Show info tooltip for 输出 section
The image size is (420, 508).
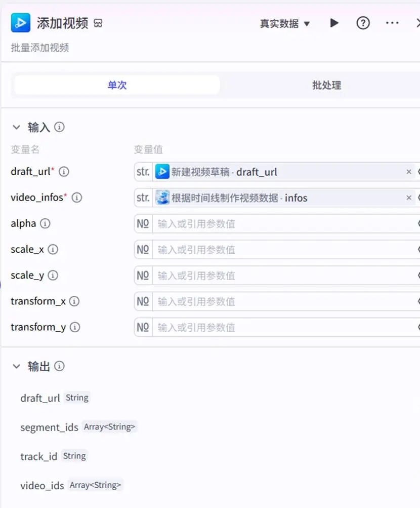59,366
